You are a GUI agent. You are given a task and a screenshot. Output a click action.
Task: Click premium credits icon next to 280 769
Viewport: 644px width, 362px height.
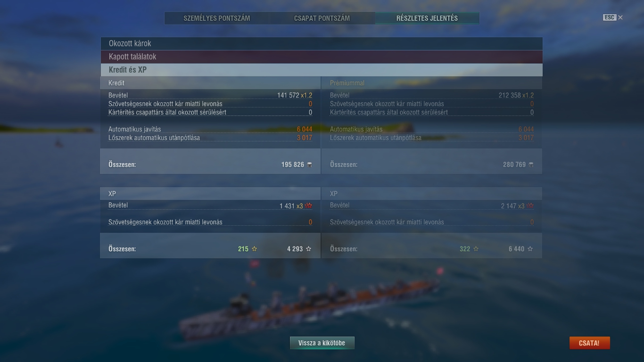pyautogui.click(x=531, y=165)
